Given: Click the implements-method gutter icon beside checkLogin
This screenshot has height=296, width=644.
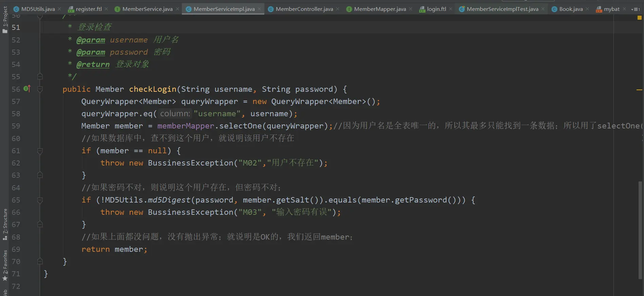Looking at the screenshot, I should [27, 89].
